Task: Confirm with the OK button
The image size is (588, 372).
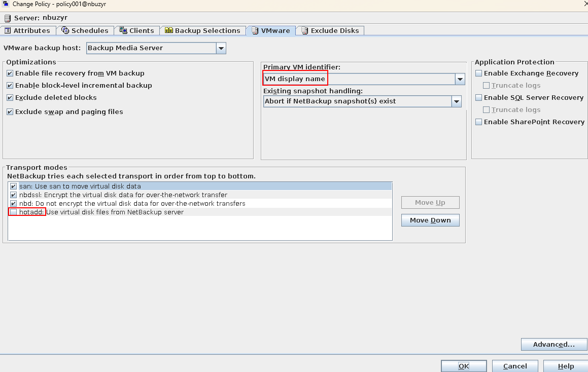Action: click(x=464, y=366)
